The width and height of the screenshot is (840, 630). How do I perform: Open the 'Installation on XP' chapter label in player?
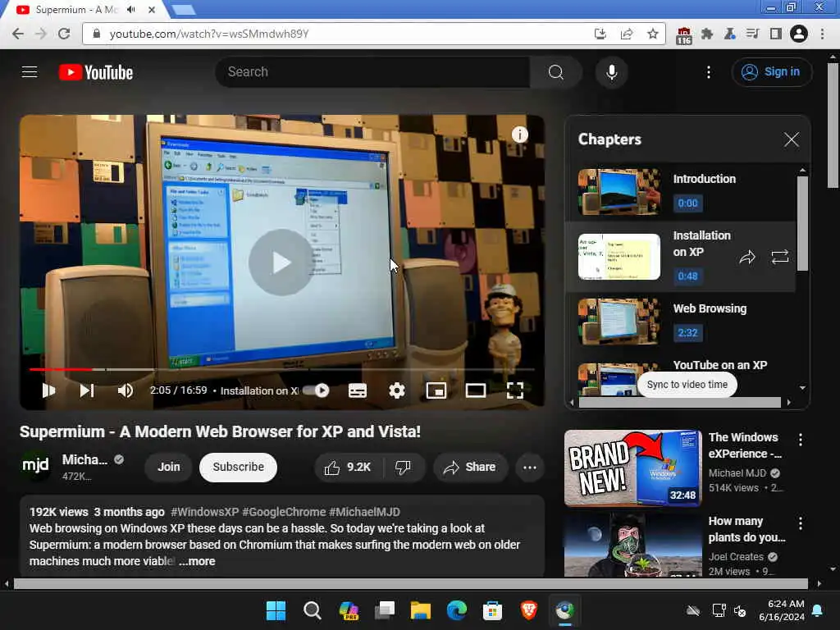click(259, 390)
